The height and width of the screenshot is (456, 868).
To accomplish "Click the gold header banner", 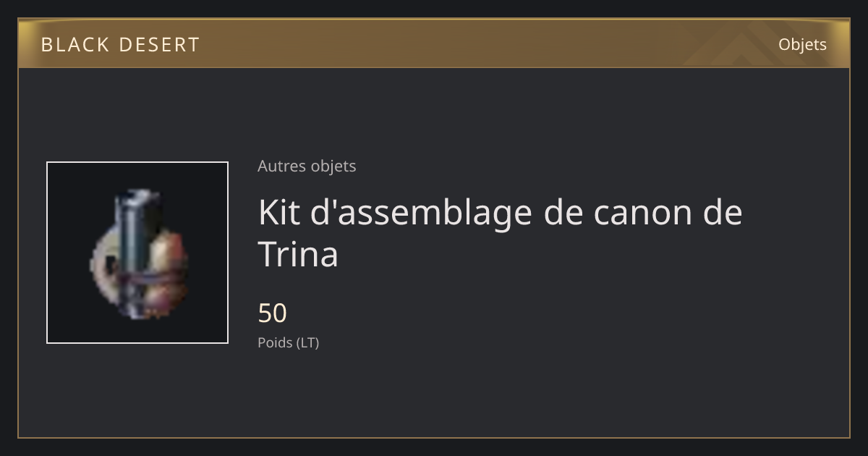I will pos(434,43).
